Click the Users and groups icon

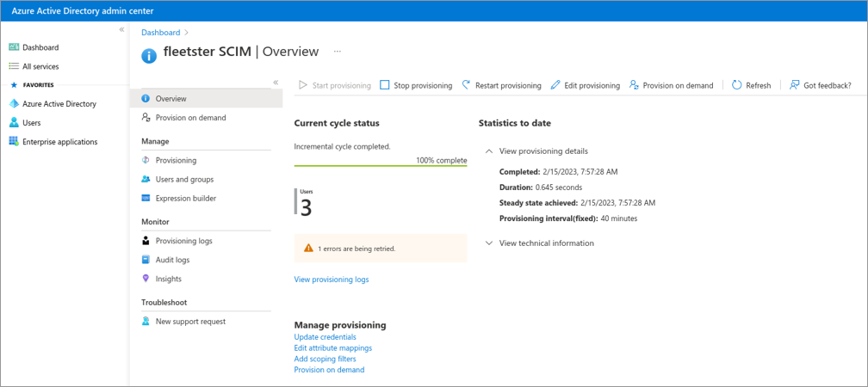click(x=146, y=179)
